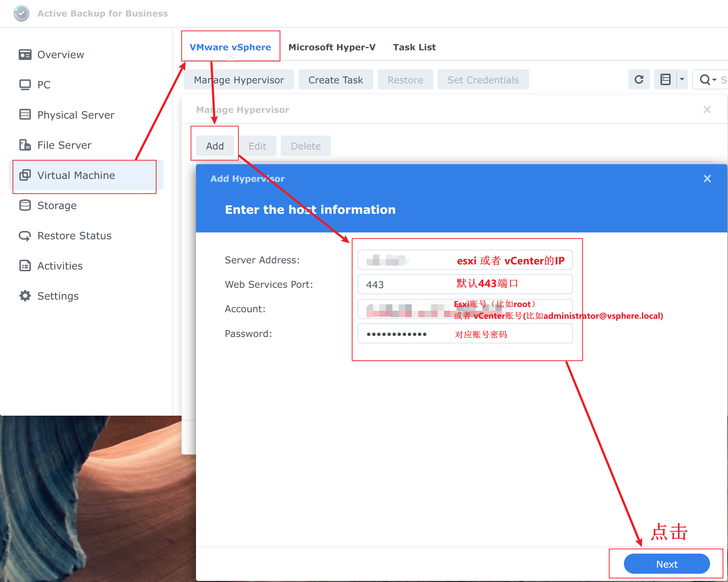Click the list view mode icon
The height and width of the screenshot is (582, 728).
pyautogui.click(x=665, y=79)
